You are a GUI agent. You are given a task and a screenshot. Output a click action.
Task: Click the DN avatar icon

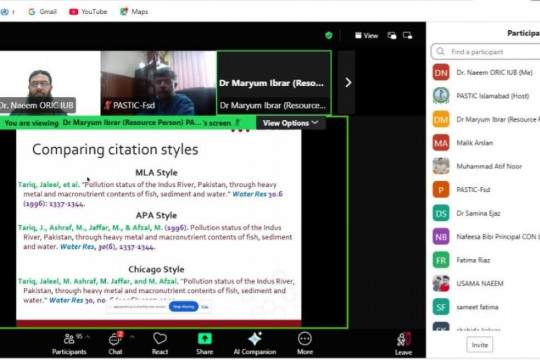point(441,73)
